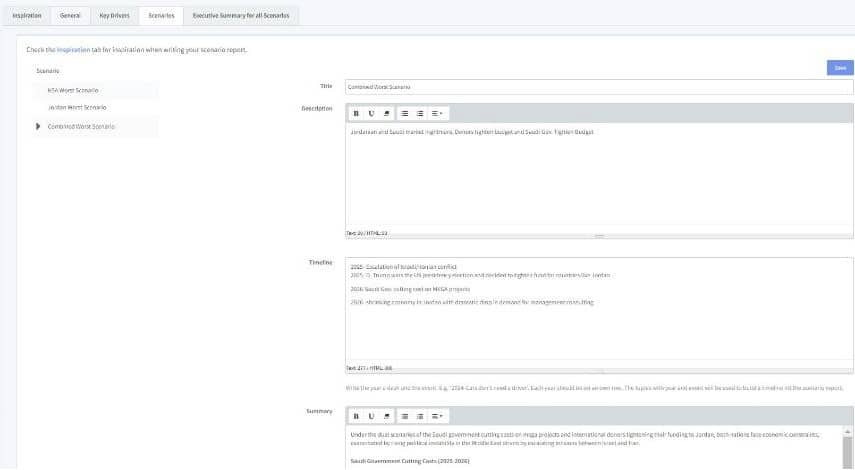Switch to the Key Drivers tab
The width and height of the screenshot is (855, 470).
pos(112,16)
